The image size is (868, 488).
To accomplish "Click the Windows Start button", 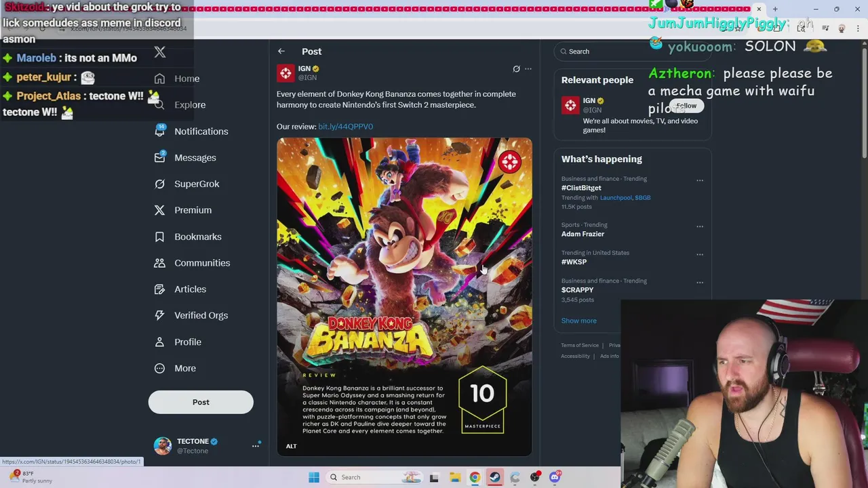I will click(314, 477).
